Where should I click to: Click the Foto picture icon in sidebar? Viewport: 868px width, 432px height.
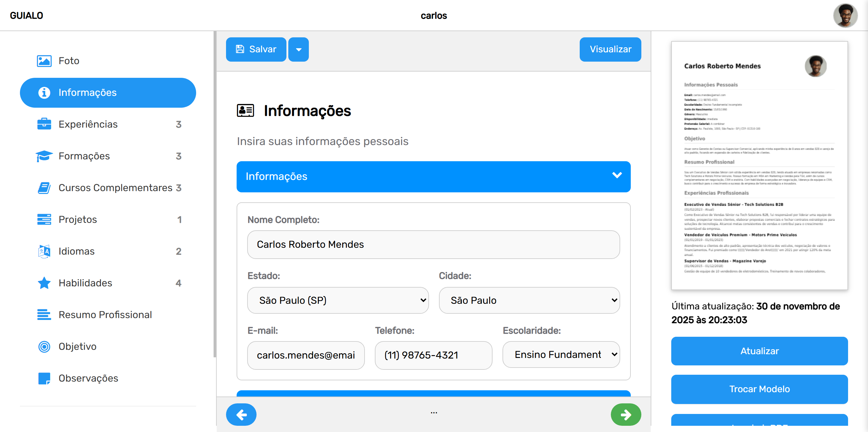(x=44, y=61)
